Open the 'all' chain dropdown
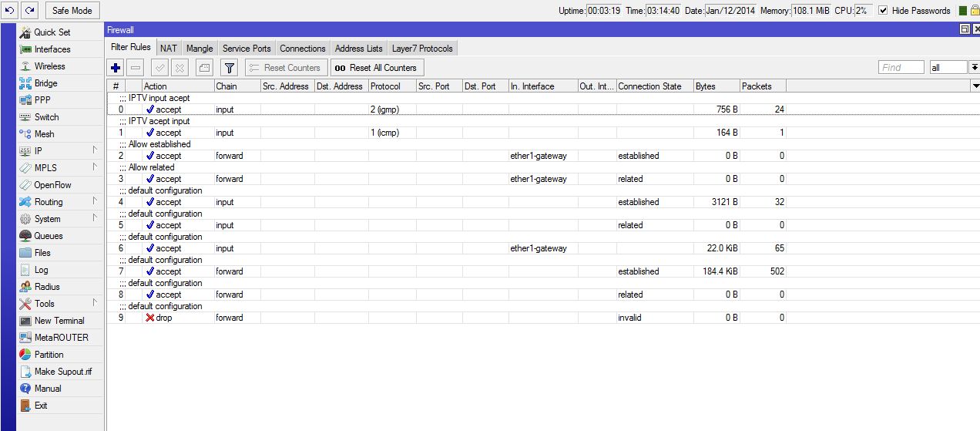980x431 pixels. point(973,68)
